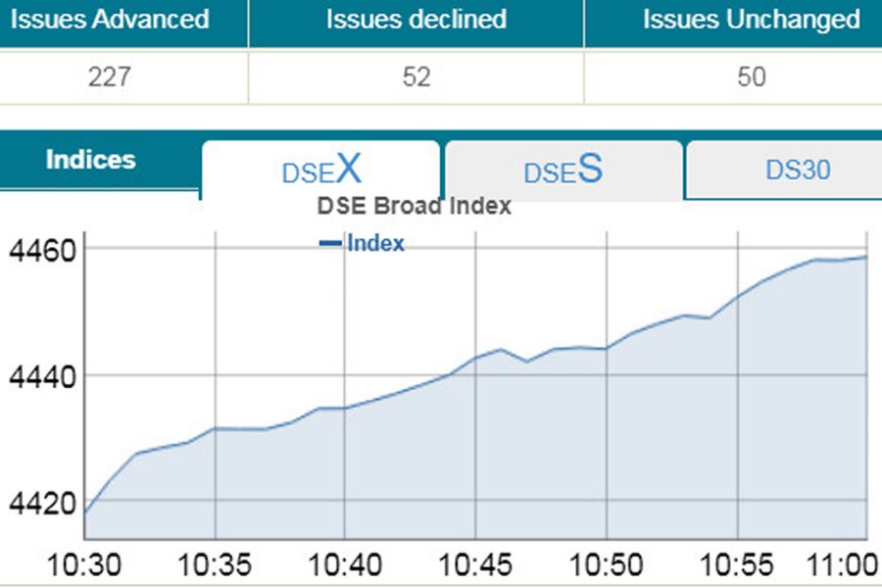Screen dimensions: 882x588
Task: Click the 50 unchanged issues value
Action: pos(752,76)
